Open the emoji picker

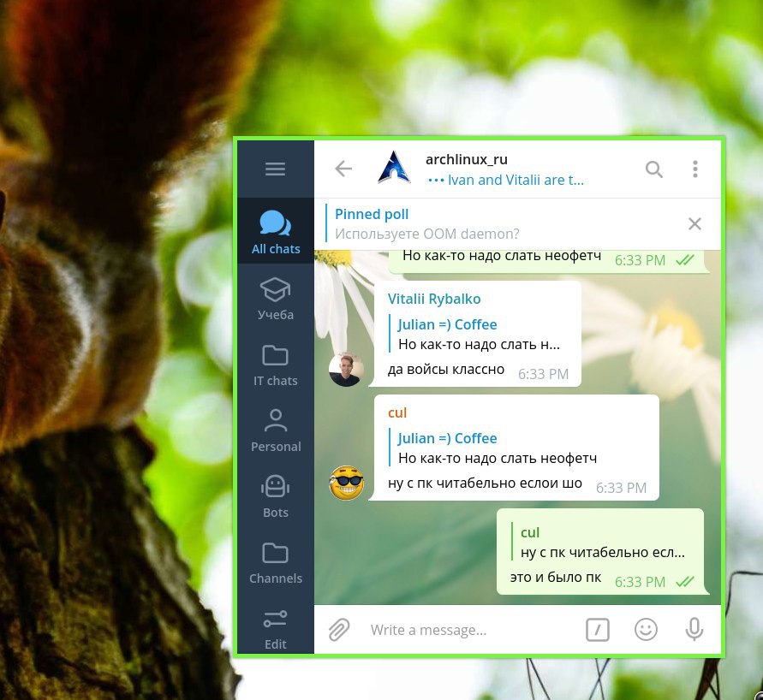pyautogui.click(x=647, y=630)
